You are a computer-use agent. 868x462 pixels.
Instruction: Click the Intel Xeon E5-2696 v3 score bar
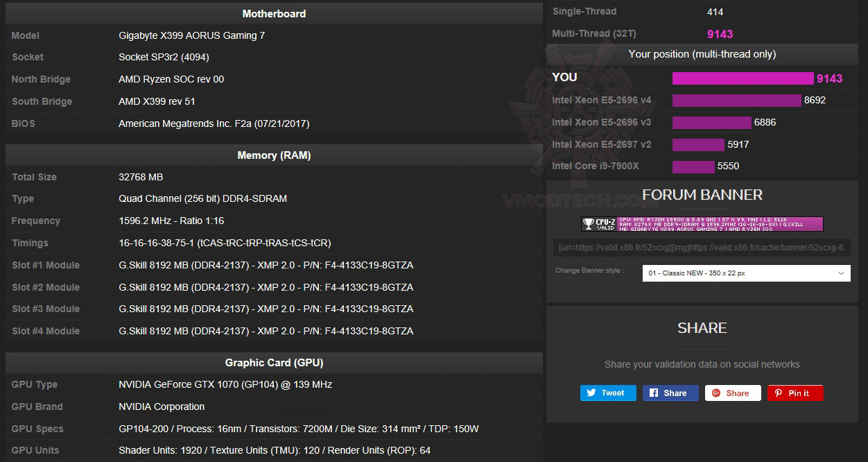pyautogui.click(x=712, y=123)
